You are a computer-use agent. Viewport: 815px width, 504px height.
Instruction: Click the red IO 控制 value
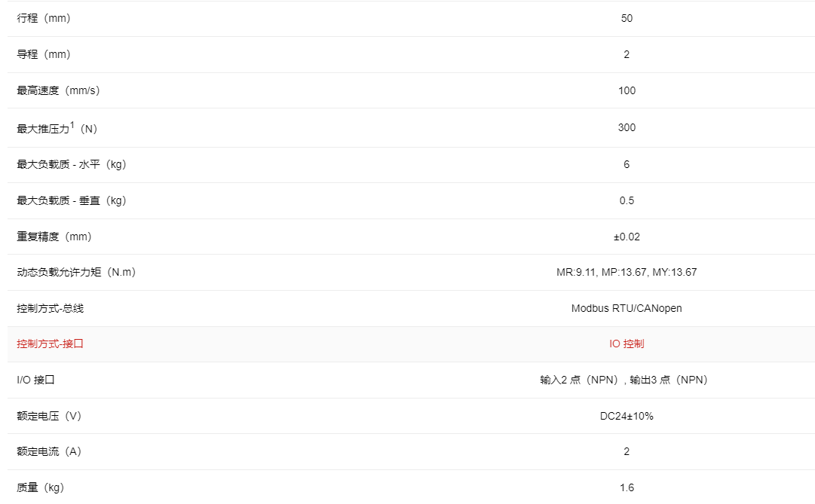pyautogui.click(x=627, y=344)
